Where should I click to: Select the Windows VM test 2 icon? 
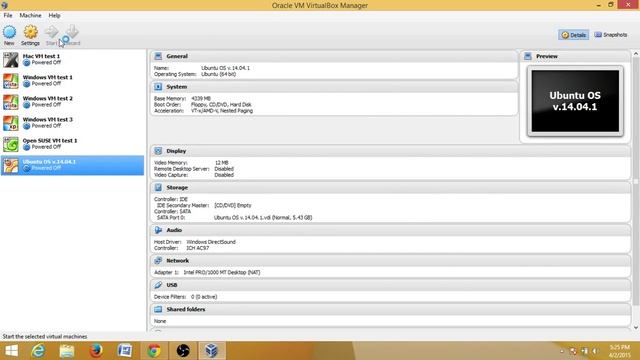11,102
